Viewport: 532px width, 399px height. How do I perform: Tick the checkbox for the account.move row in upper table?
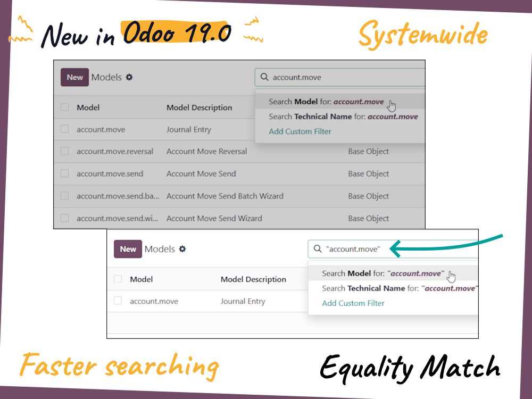(64, 129)
